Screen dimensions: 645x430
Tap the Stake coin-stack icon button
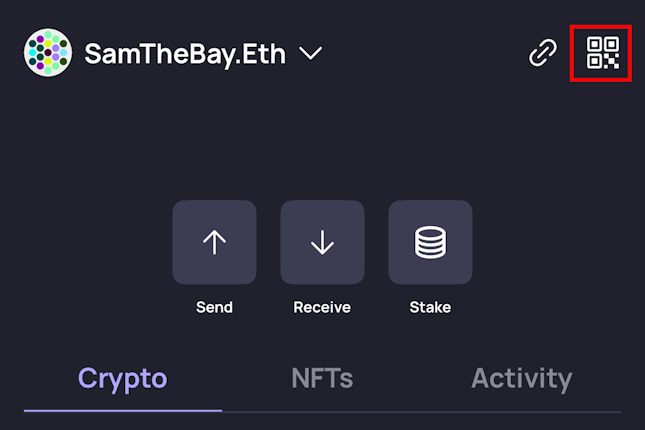[x=430, y=242]
